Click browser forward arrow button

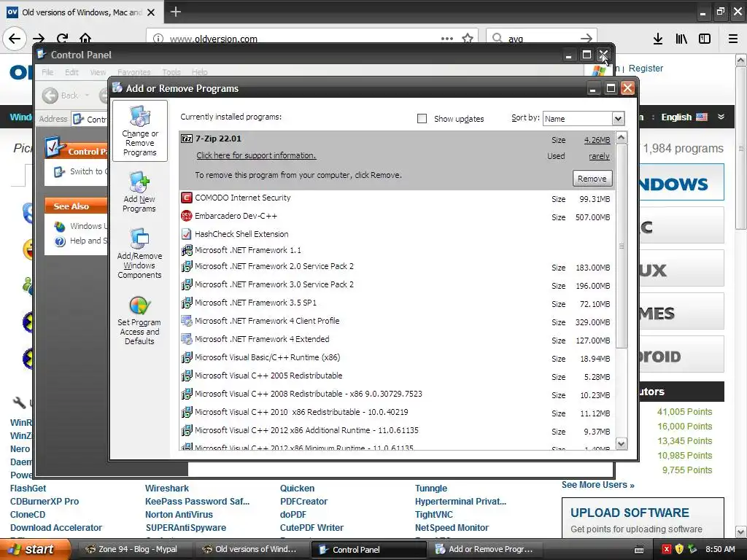tap(39, 38)
